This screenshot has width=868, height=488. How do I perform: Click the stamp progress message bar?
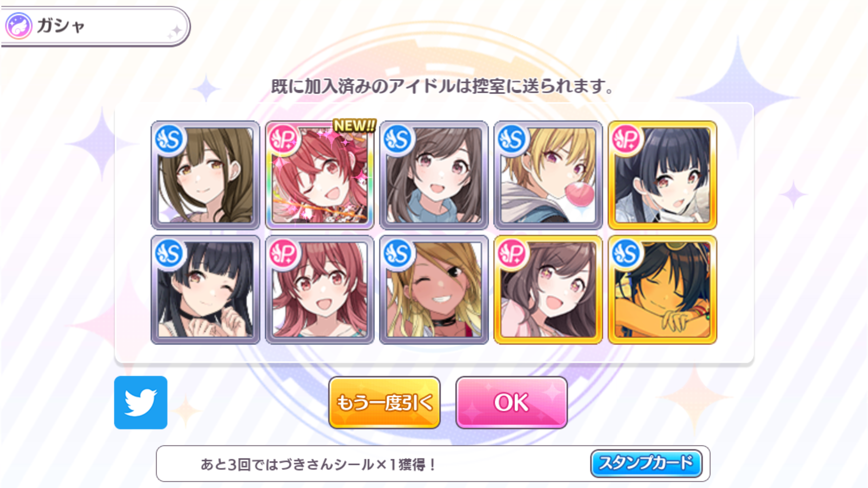tap(433, 464)
